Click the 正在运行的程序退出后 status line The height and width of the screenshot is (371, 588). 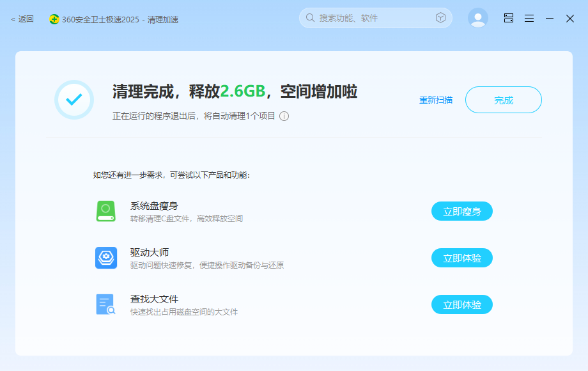194,116
